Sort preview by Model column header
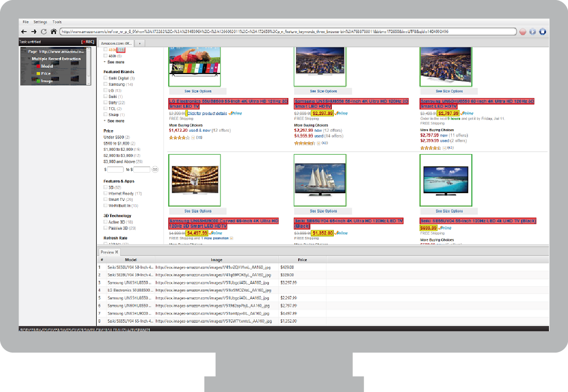This screenshot has width=568, height=392. (131, 260)
